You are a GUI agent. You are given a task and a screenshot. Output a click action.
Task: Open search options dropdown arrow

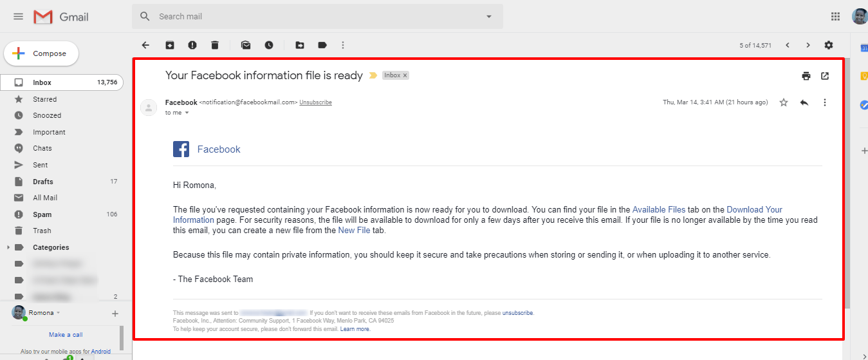pyautogui.click(x=488, y=17)
